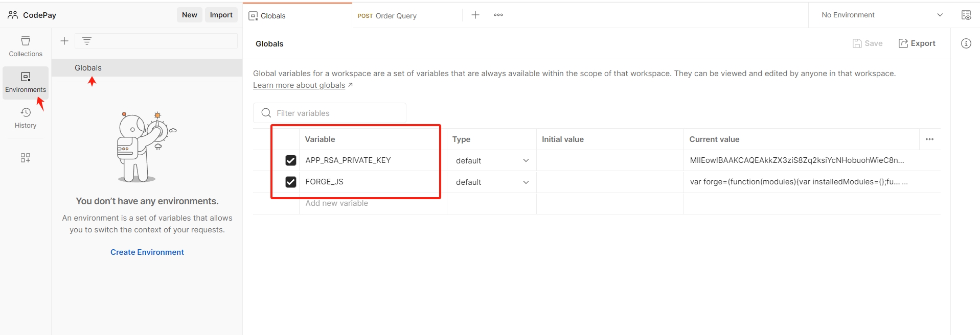The height and width of the screenshot is (335, 980).
Task: Open environment quick look icon
Action: tap(966, 15)
